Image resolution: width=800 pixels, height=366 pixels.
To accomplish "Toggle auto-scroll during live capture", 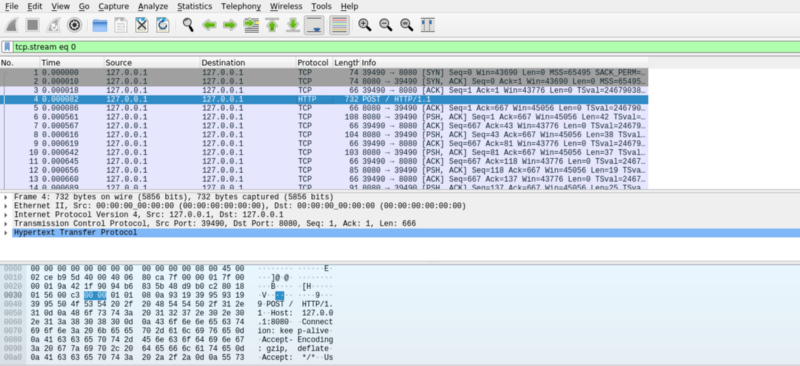I will (314, 25).
